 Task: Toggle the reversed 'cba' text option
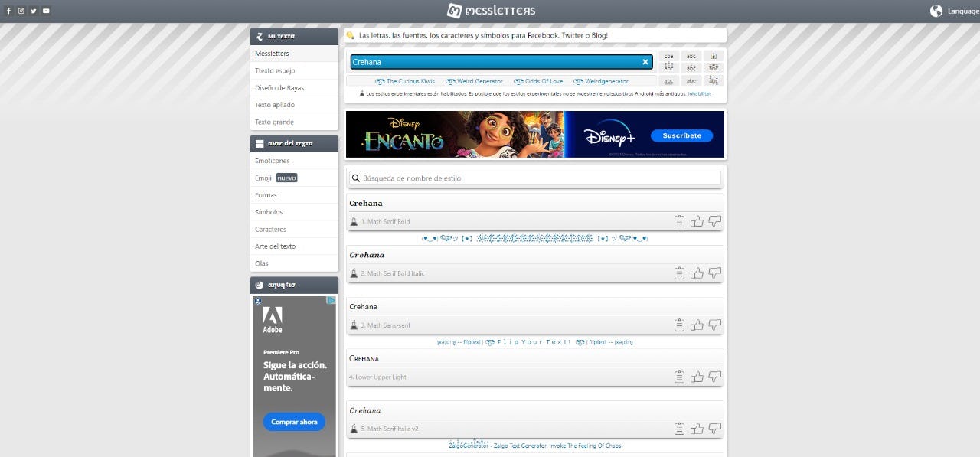[668, 56]
